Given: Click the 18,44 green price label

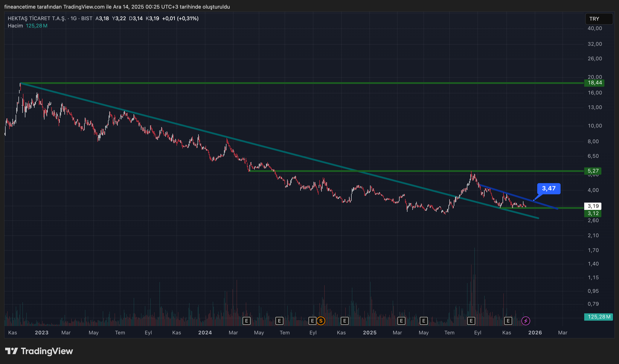Looking at the screenshot, I should click(595, 83).
